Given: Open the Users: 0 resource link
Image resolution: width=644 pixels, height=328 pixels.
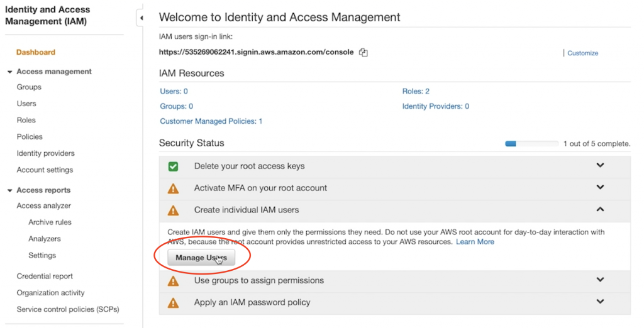Looking at the screenshot, I should coord(174,91).
